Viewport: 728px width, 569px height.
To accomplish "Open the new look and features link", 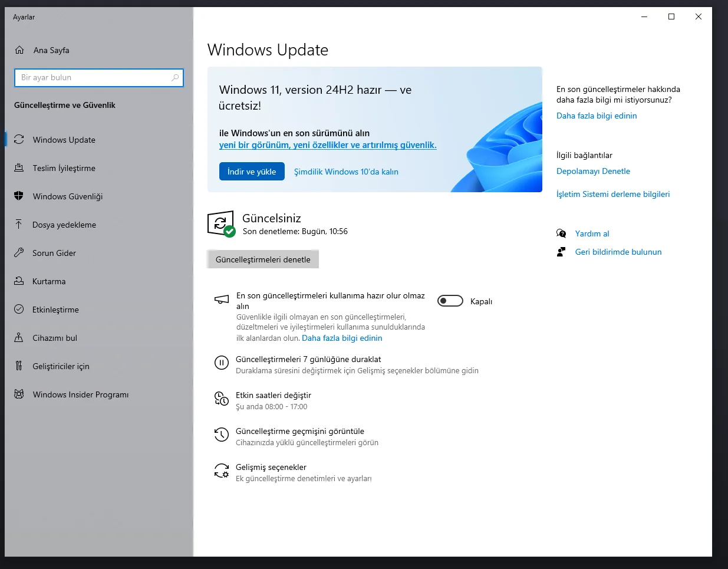I will 328,145.
